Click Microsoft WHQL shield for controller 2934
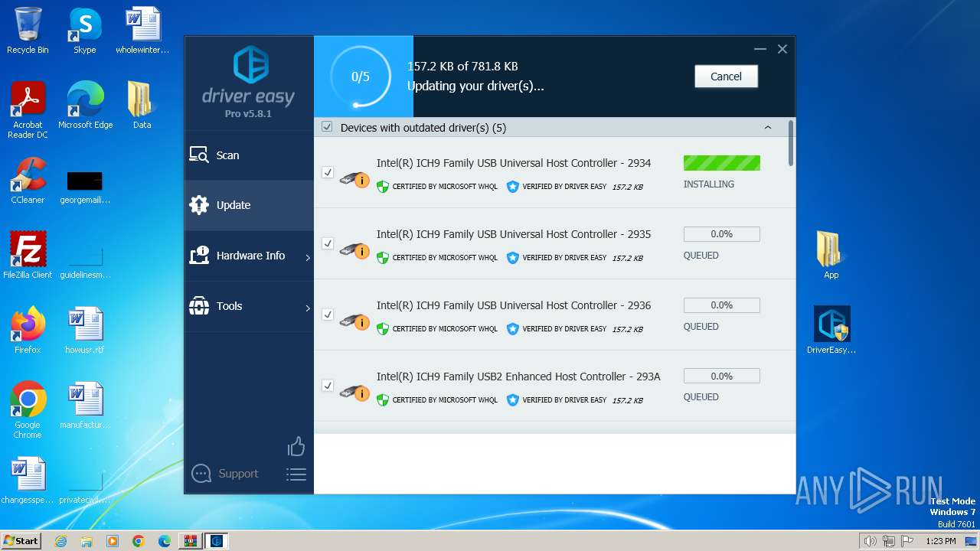The height and width of the screenshot is (551, 980). pyautogui.click(x=383, y=187)
